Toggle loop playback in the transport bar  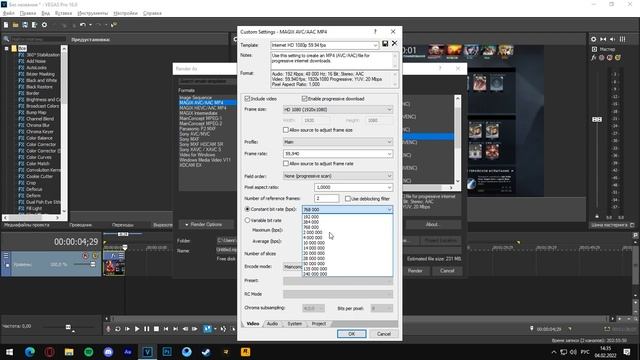(118, 329)
